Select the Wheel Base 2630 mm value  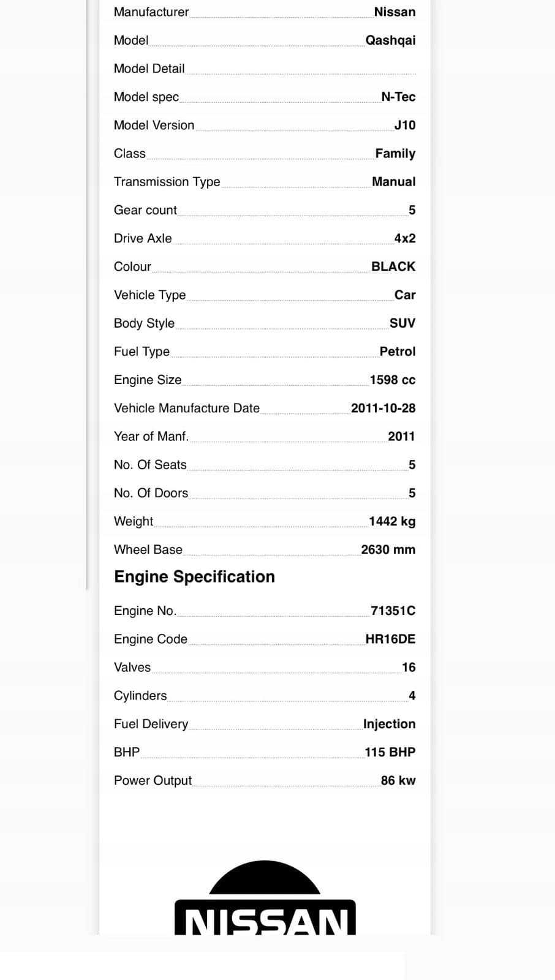click(388, 549)
